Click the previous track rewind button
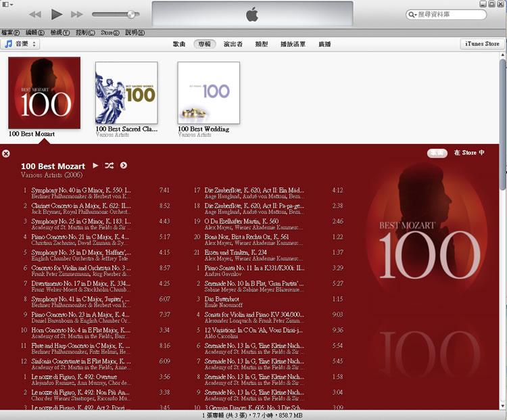 [x=35, y=14]
